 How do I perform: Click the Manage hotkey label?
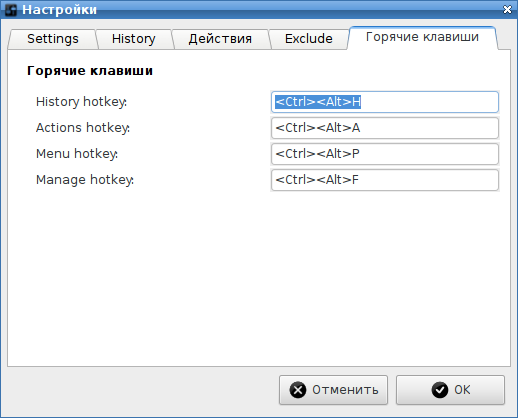(85, 180)
